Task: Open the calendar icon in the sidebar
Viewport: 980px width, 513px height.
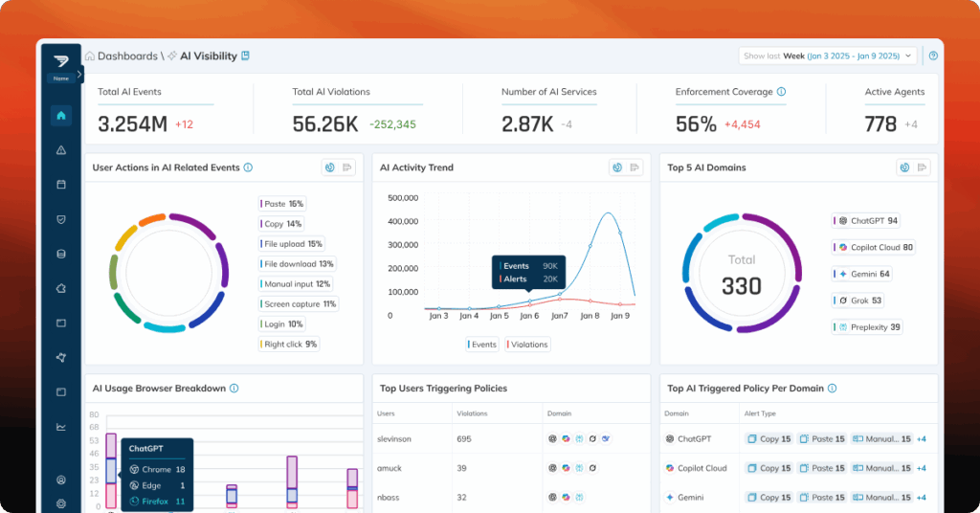Action: point(61,184)
